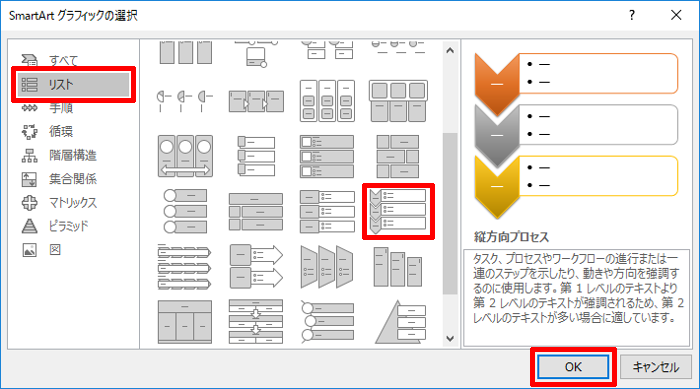This screenshot has height=389, width=700.
Task: Click the gallery scroll down arrow
Action: pos(450,339)
